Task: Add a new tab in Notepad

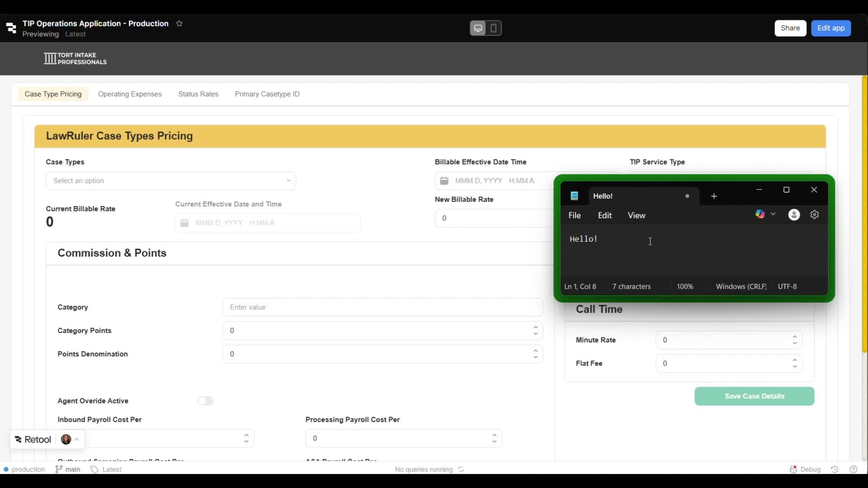Action: coord(714,197)
